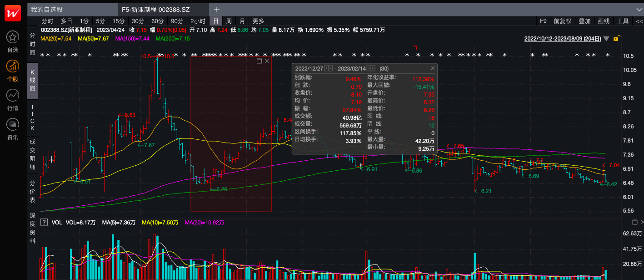This screenshot has width=644, height=280.
Task: Open the 资讯 news sidebar icon
Action: 13,124
